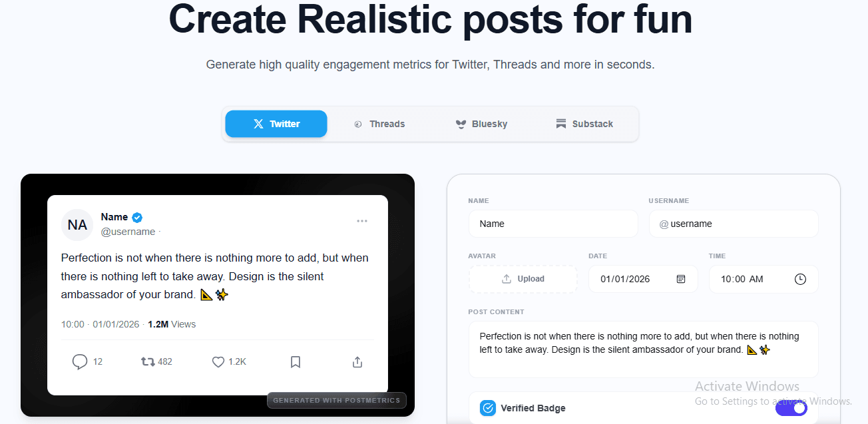
Task: Switch to the Threads tab
Action: tap(379, 123)
